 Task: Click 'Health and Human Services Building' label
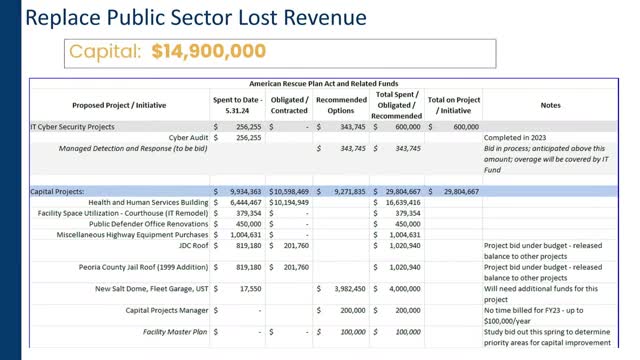148,202
